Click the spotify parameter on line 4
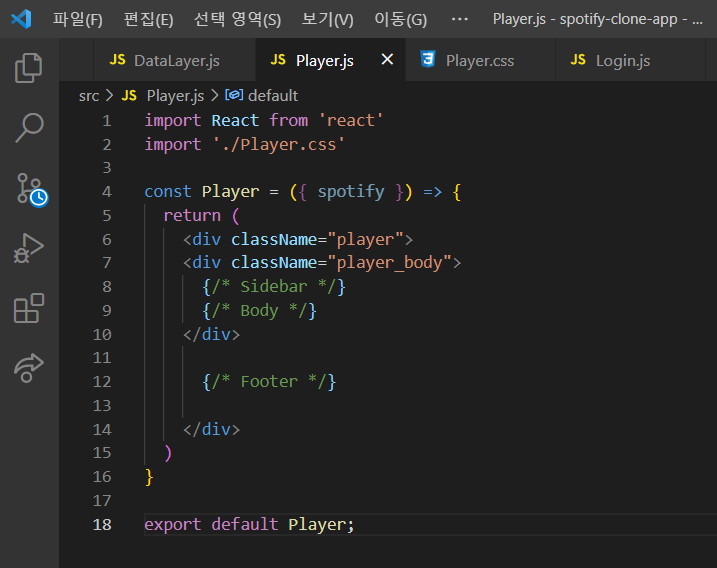Screen dimensions: 717x568 (351, 192)
